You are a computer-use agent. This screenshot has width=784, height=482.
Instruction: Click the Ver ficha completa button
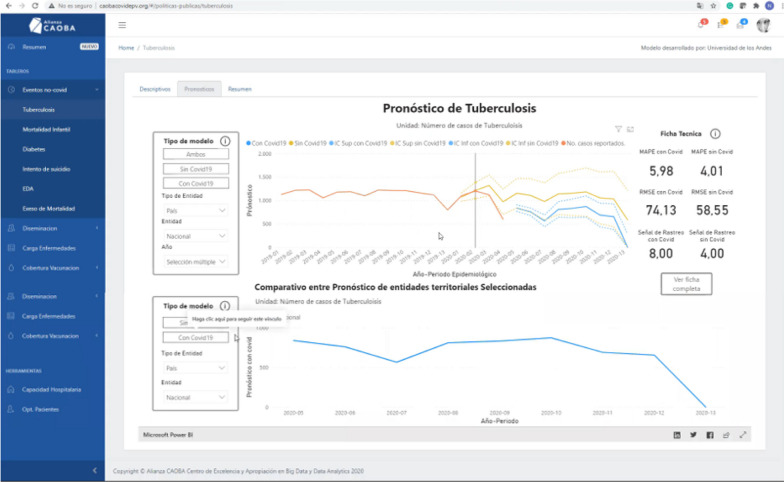pos(686,283)
